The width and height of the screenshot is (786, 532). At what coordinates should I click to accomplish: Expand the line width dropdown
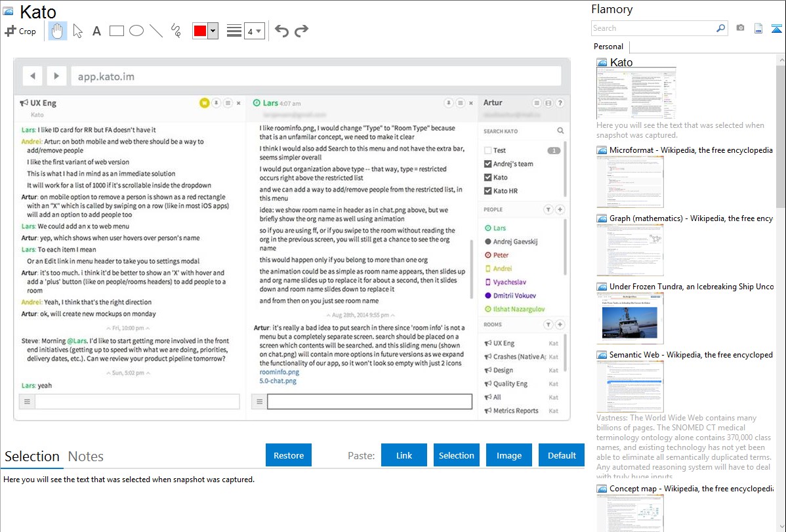coord(254,31)
